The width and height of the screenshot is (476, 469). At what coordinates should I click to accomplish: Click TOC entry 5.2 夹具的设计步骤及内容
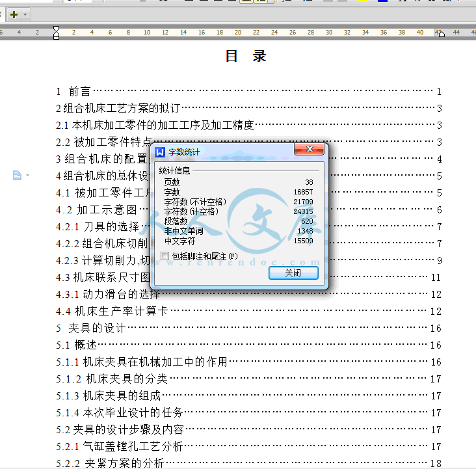point(248,430)
